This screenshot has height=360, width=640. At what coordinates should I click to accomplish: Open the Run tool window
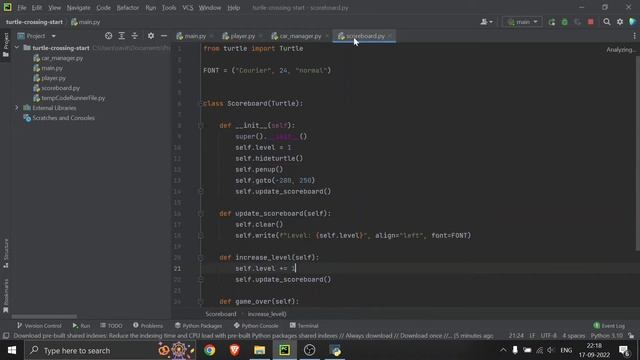(81, 326)
